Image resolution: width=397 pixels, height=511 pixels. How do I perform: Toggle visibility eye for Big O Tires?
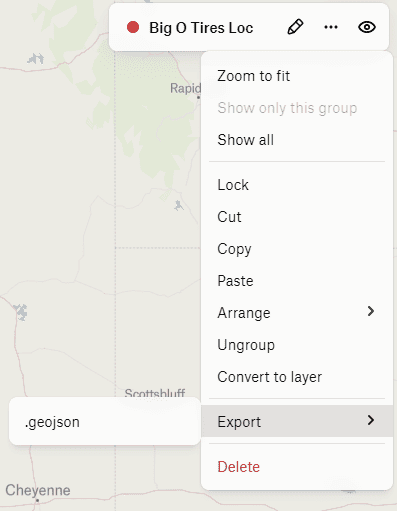[367, 27]
